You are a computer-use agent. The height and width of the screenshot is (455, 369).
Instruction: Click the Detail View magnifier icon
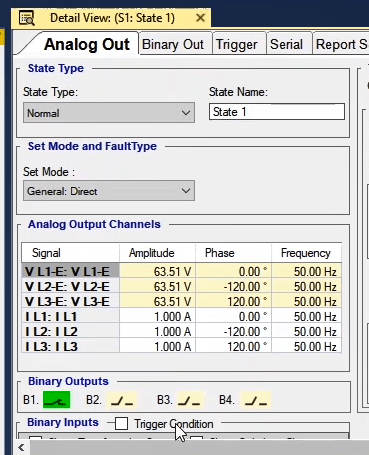[x=27, y=18]
